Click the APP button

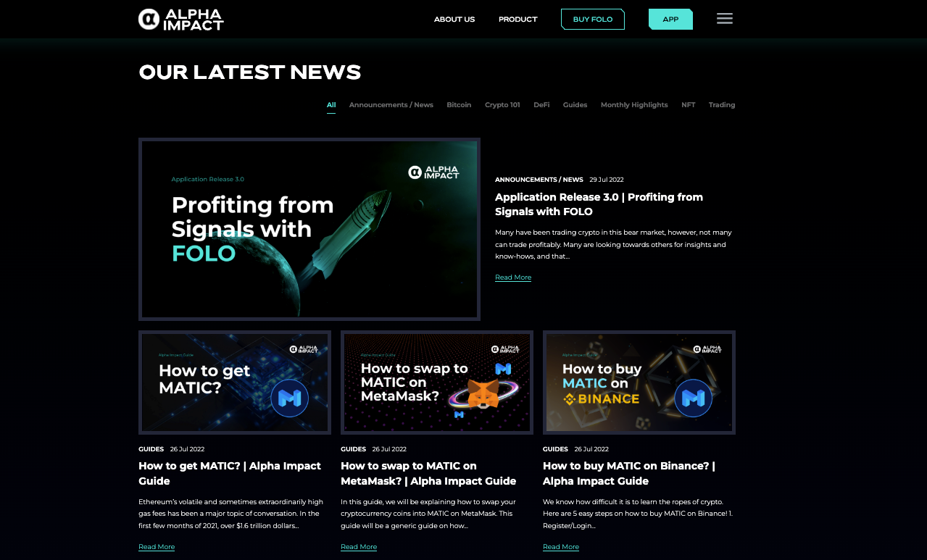[670, 20]
